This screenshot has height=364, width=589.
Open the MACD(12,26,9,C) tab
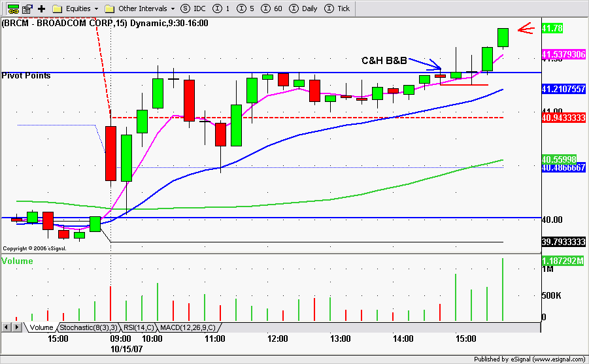pyautogui.click(x=188, y=327)
